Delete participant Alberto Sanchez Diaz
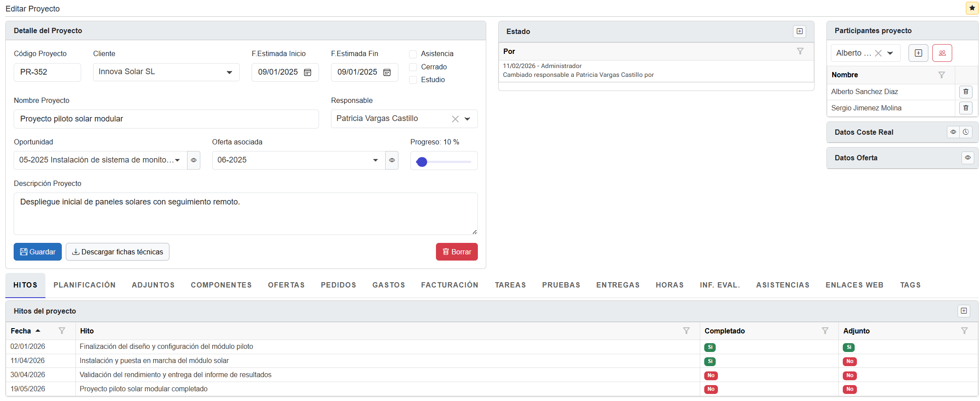This screenshot has height=401, width=980. (965, 92)
